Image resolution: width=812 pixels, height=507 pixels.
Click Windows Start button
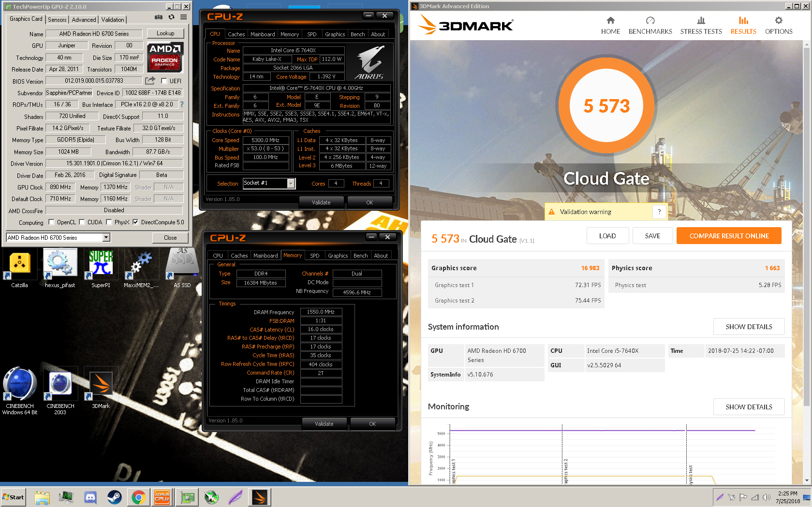coord(14,497)
